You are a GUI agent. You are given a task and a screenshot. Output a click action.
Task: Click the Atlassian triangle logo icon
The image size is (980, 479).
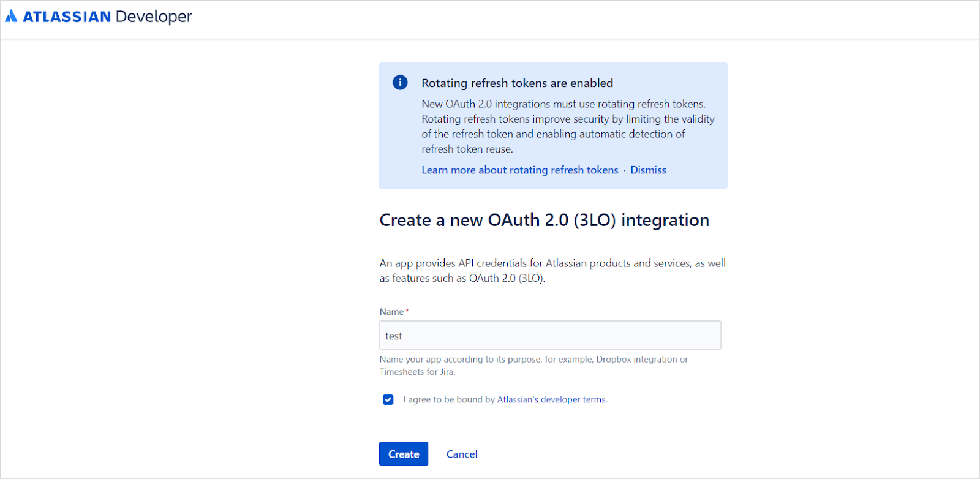point(11,17)
